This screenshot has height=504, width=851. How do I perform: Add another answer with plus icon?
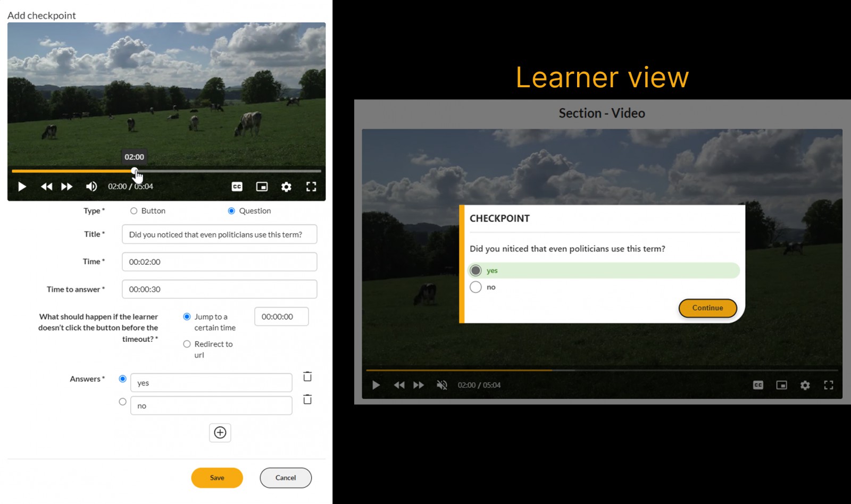point(220,433)
